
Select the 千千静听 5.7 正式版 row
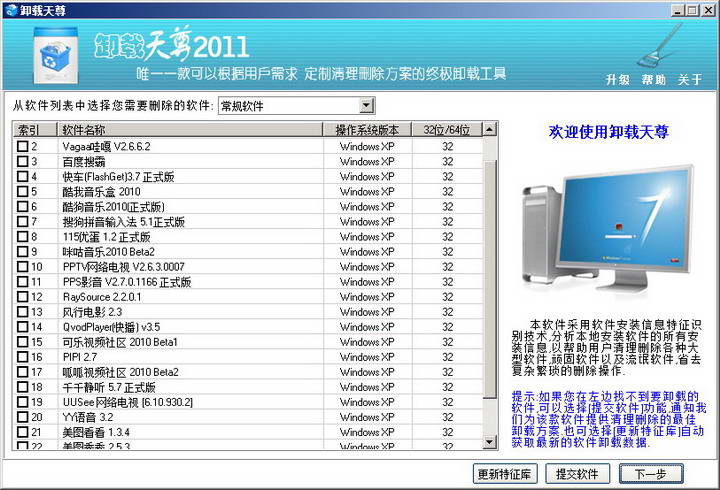[x=248, y=387]
